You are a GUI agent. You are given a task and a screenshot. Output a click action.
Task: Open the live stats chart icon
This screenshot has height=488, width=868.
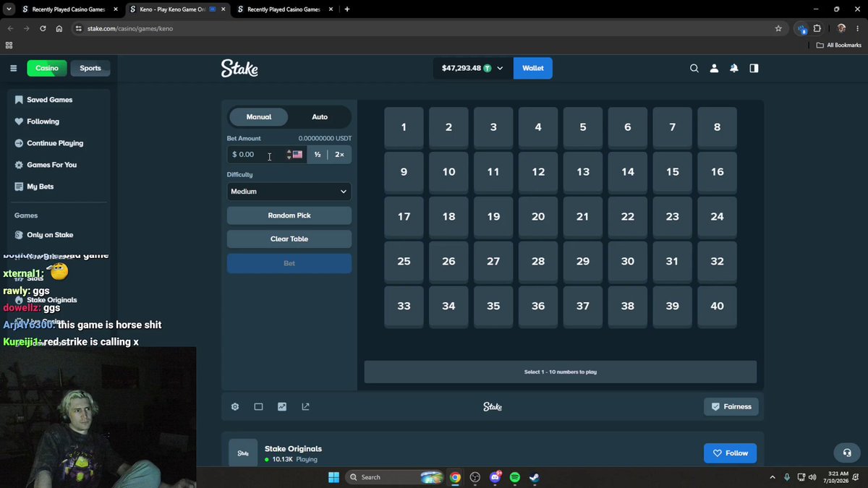(282, 407)
